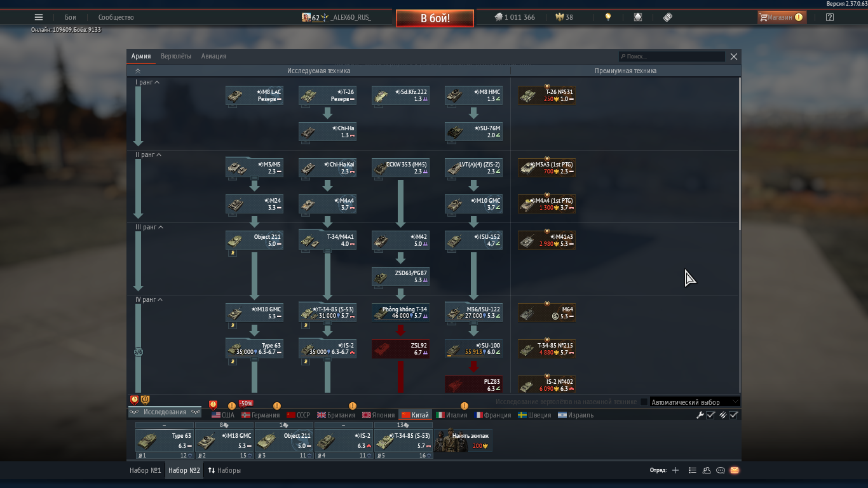868x488 pixels.
Task: Open the Сообщество menu
Action: click(x=116, y=17)
